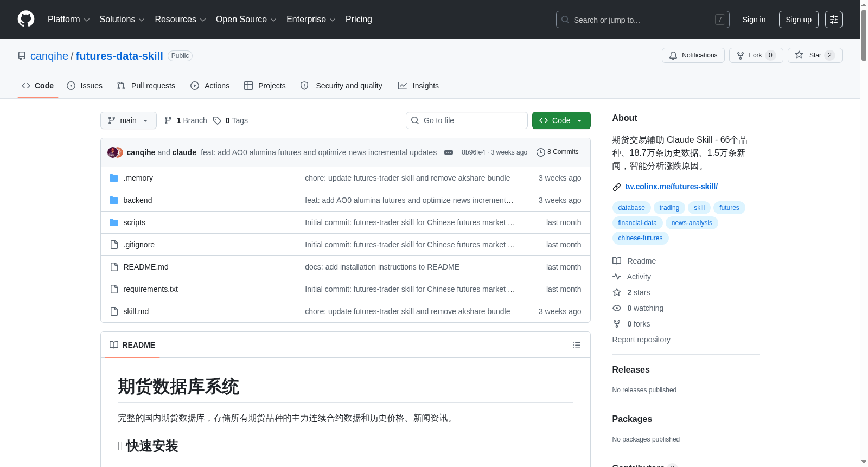This screenshot has height=467, width=868.
Task: Switch to the Actions tab
Action: tap(210, 86)
